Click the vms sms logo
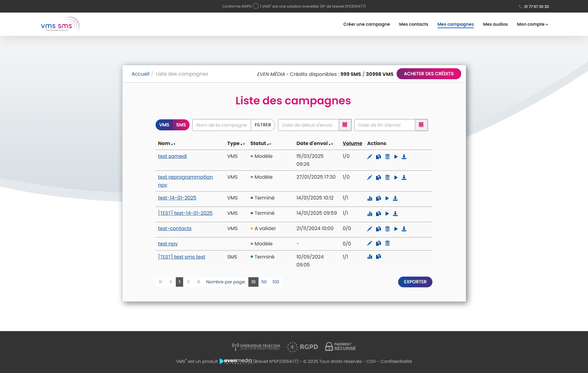 click(60, 24)
